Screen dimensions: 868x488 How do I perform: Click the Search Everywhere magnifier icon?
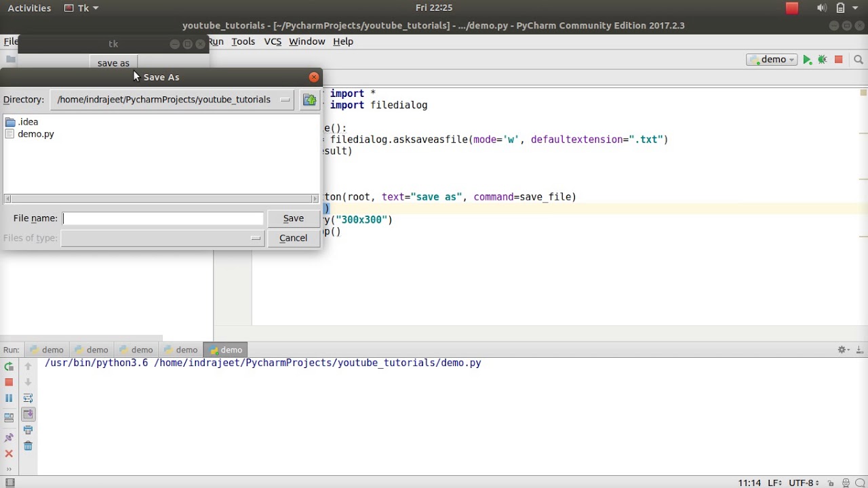[859, 60]
